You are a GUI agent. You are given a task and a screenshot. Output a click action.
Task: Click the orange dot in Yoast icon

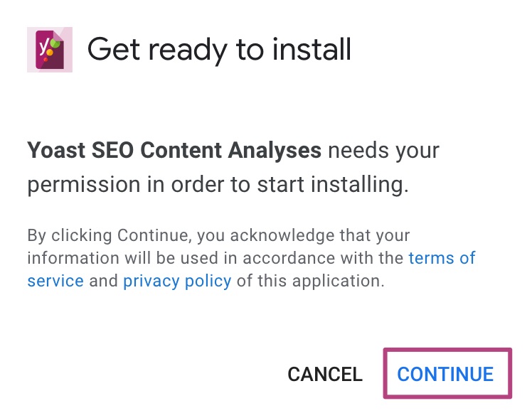coord(50,53)
